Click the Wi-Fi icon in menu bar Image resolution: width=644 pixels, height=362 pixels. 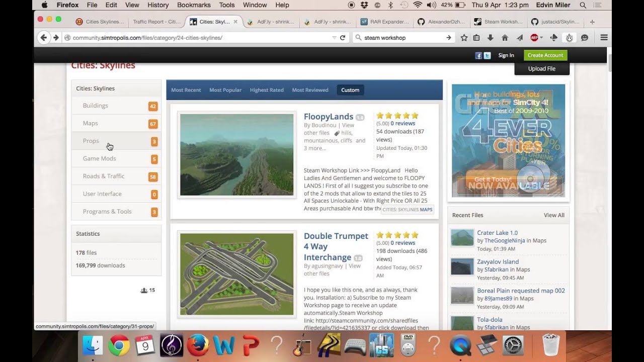click(x=418, y=5)
